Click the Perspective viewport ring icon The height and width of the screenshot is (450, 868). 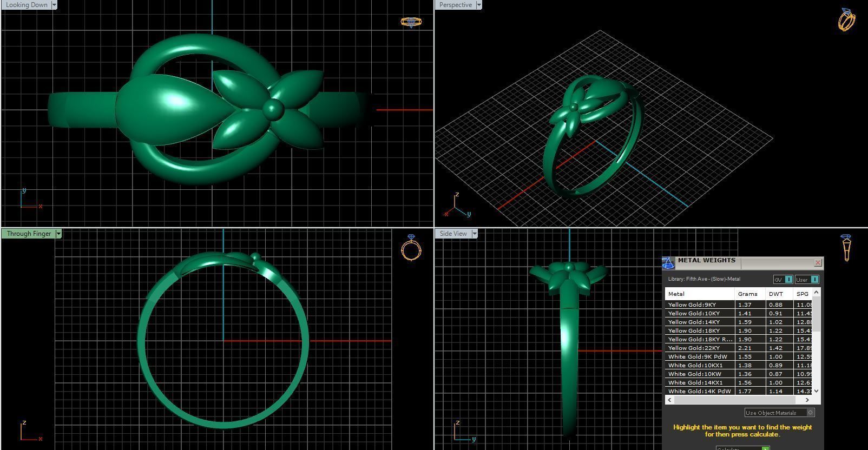[x=847, y=19]
